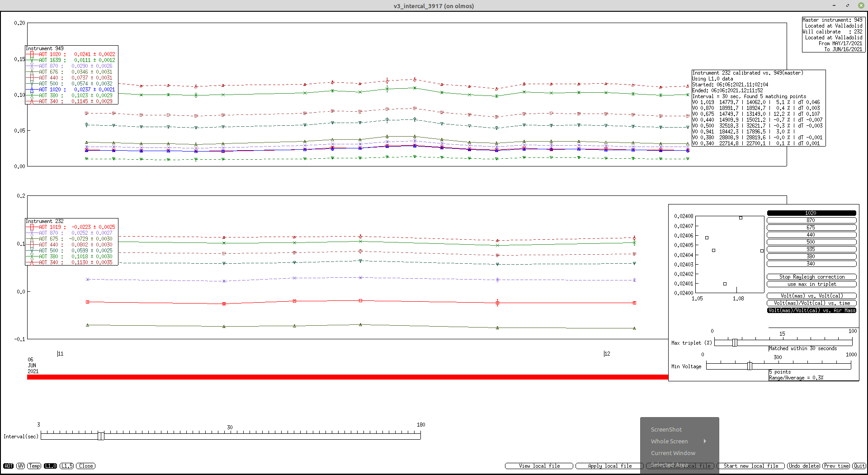The height and width of the screenshot is (475, 868).
Task: Click Start new local file
Action: (750, 466)
